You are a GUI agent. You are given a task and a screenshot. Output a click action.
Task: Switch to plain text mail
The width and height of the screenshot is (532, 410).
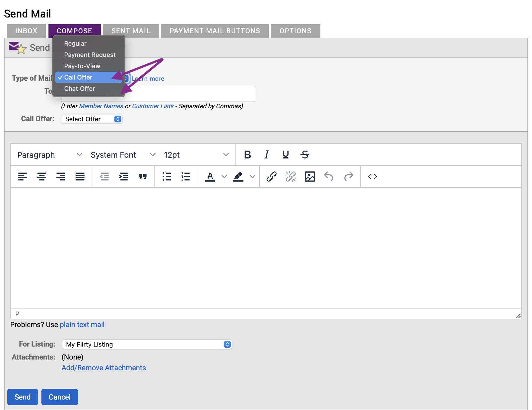(82, 325)
